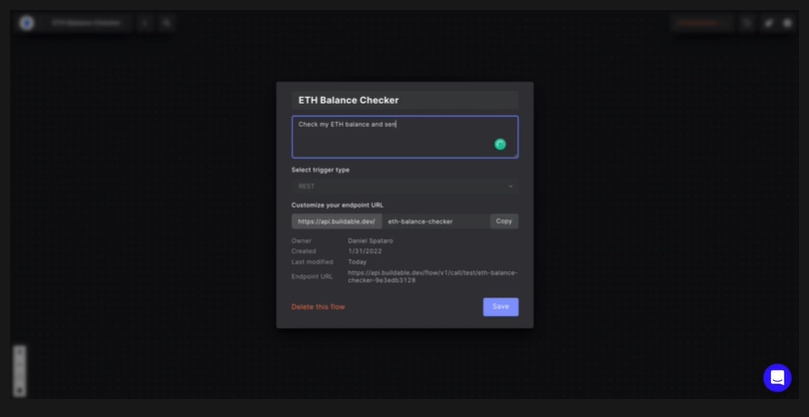Edit the ETH Balance Checker title field

tap(404, 100)
